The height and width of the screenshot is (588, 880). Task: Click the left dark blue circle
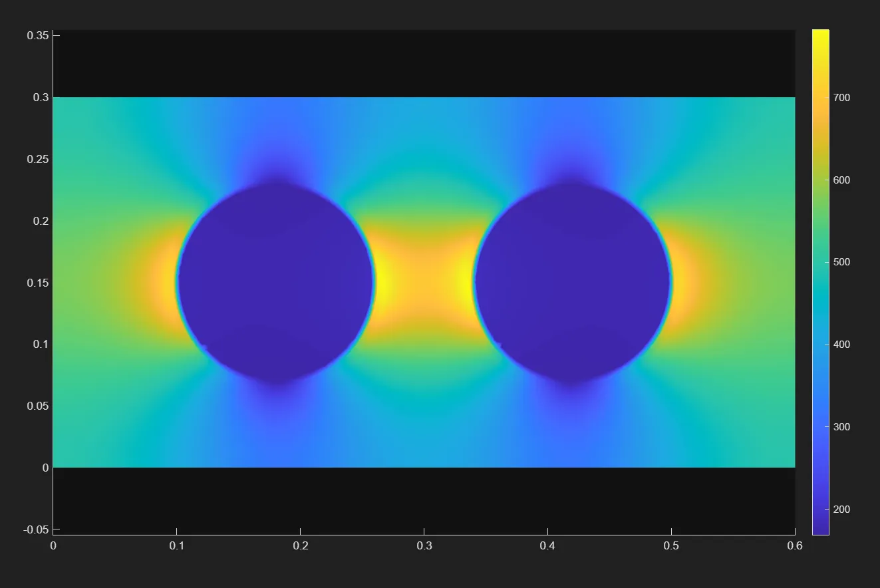[275, 283]
